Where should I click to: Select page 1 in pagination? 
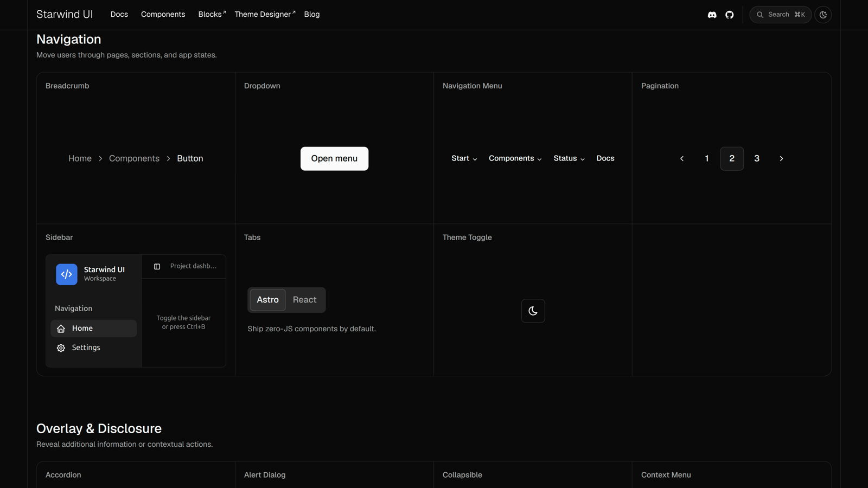(707, 158)
